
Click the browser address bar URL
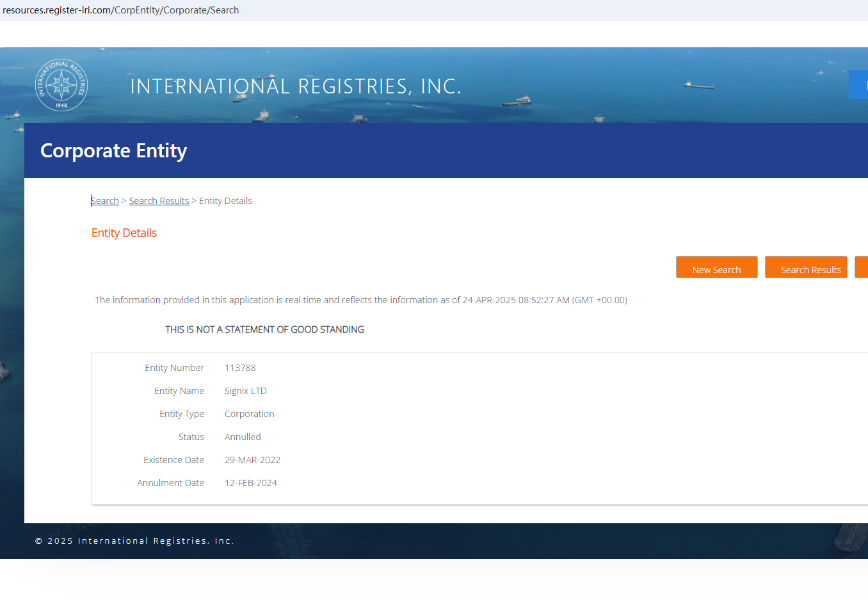(121, 10)
